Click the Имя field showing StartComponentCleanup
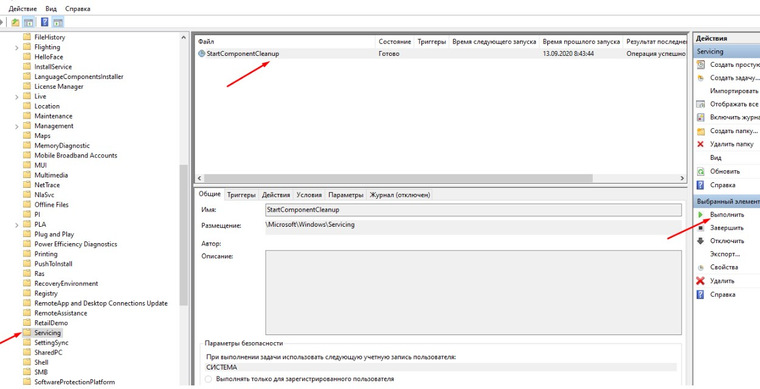Screen dimensions: 760x389 (x=473, y=210)
